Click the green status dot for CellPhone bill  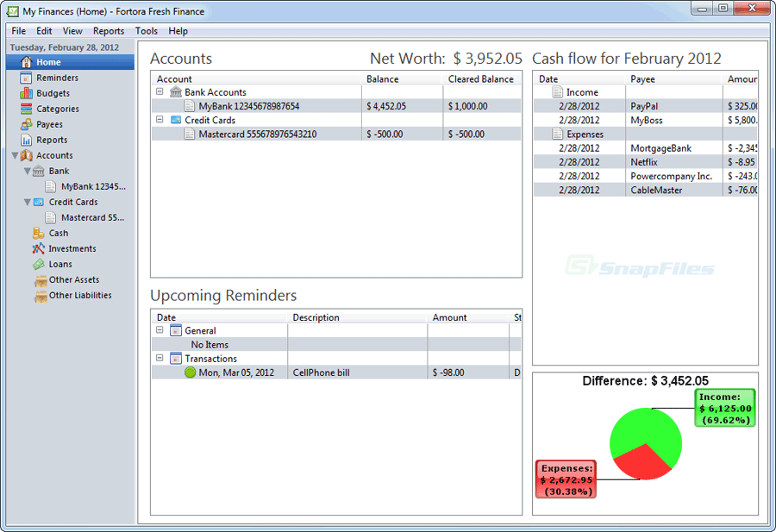(190, 372)
